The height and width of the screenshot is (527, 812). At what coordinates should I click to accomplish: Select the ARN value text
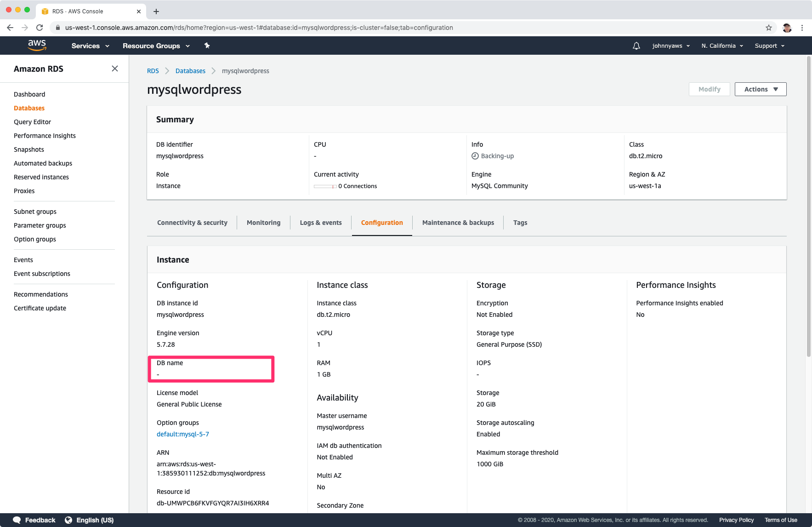(x=211, y=469)
